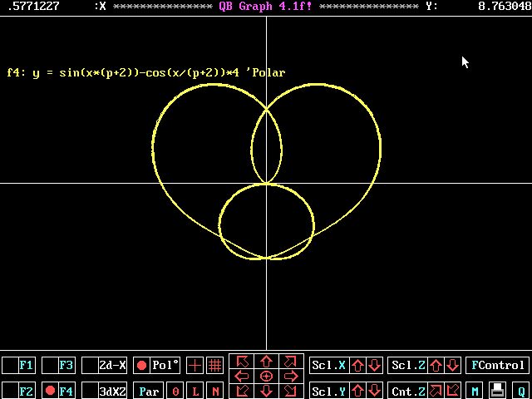The height and width of the screenshot is (399, 532).
Task: Click the Scl.Z label
Action: tap(408, 365)
